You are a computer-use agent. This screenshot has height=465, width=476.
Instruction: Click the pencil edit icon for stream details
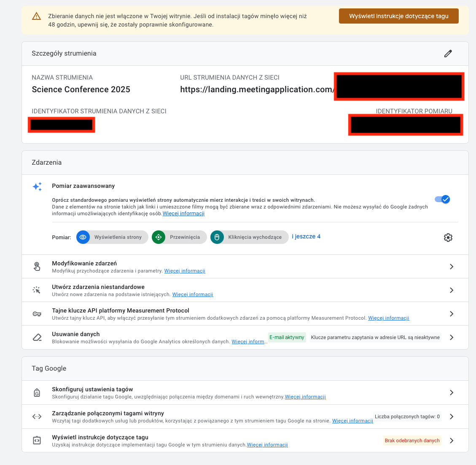pyautogui.click(x=448, y=53)
